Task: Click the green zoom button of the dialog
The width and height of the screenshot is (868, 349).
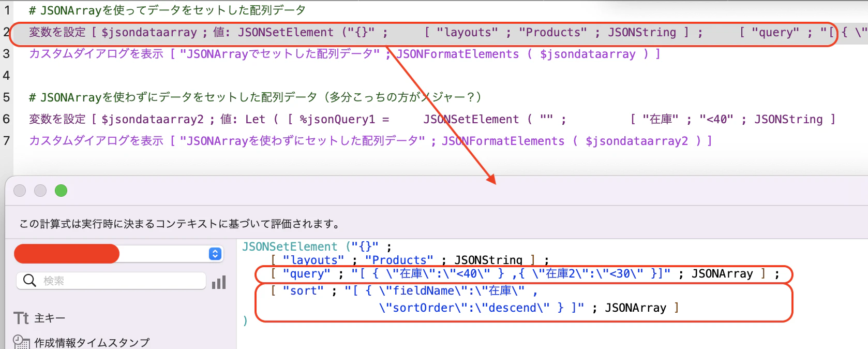Action: point(61,191)
